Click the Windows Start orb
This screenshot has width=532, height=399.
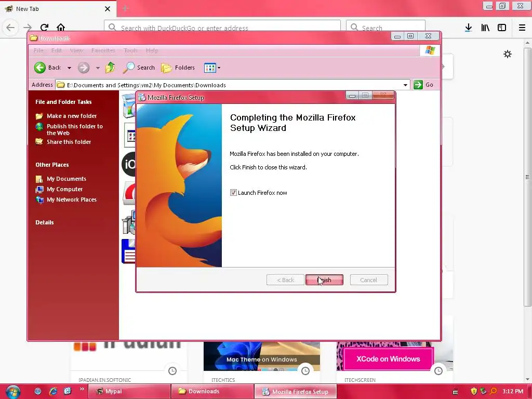point(13,392)
